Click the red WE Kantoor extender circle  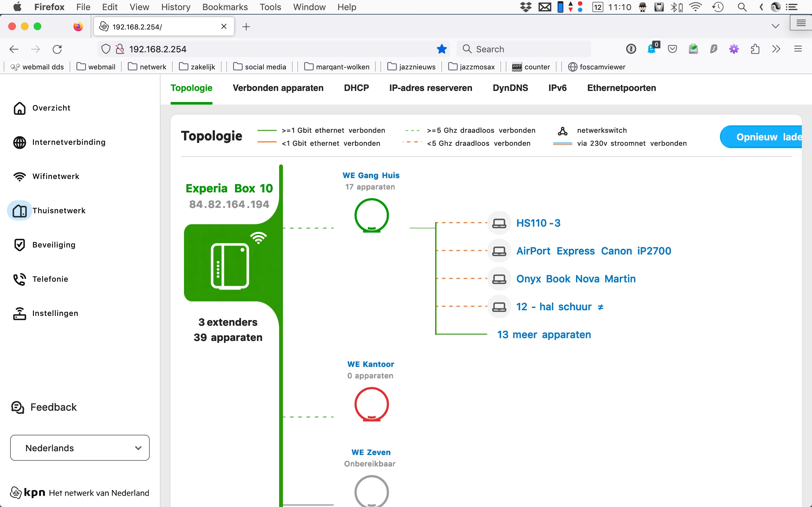pos(371,404)
